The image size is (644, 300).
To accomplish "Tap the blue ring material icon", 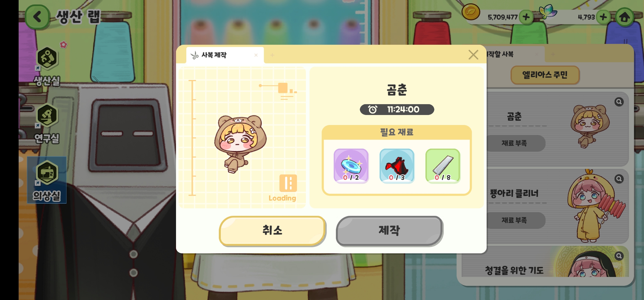I will 351,166.
